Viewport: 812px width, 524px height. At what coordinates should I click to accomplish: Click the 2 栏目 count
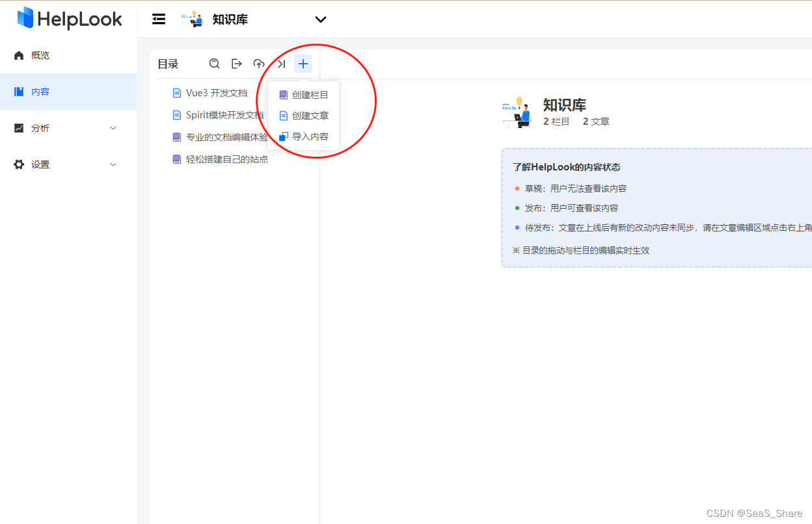[556, 122]
